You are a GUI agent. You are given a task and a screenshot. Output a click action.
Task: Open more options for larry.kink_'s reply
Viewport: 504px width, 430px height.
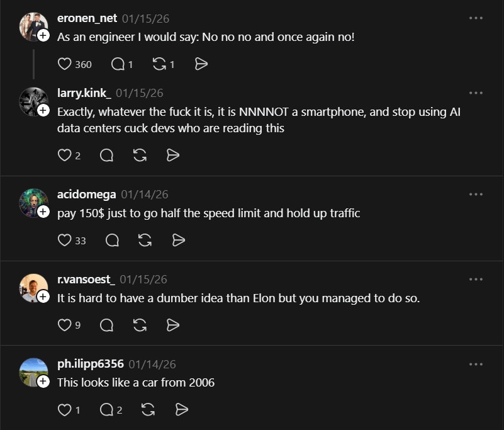[476, 93]
